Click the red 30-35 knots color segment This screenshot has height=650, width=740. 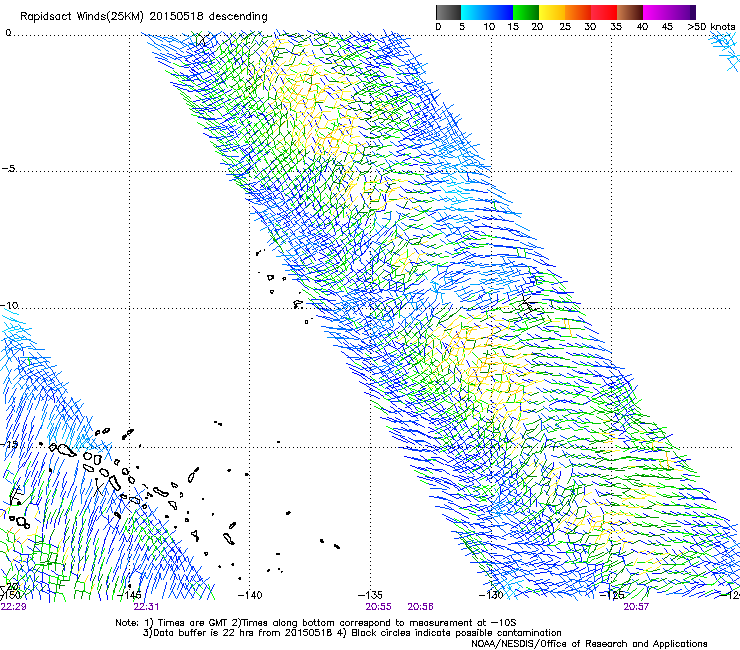pyautogui.click(x=604, y=12)
